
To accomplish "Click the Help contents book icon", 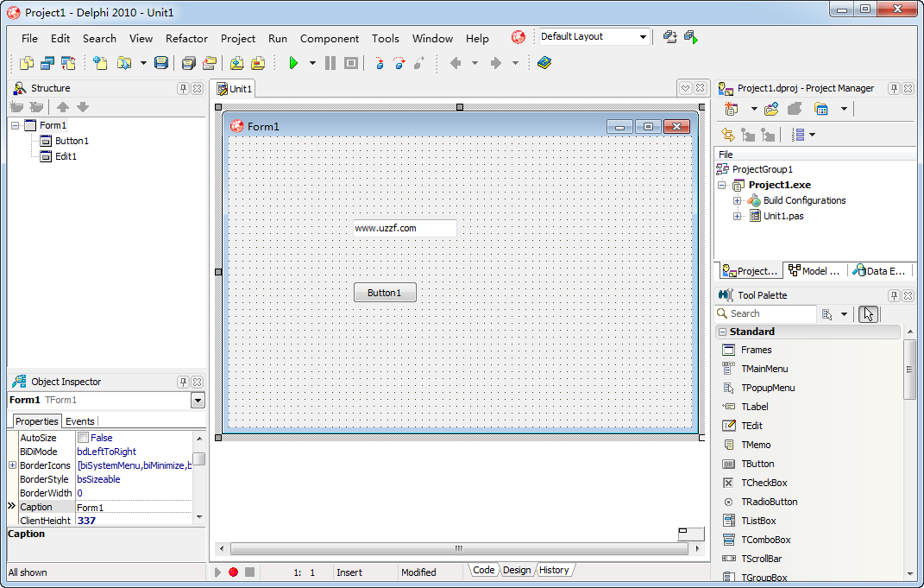I will [x=544, y=63].
